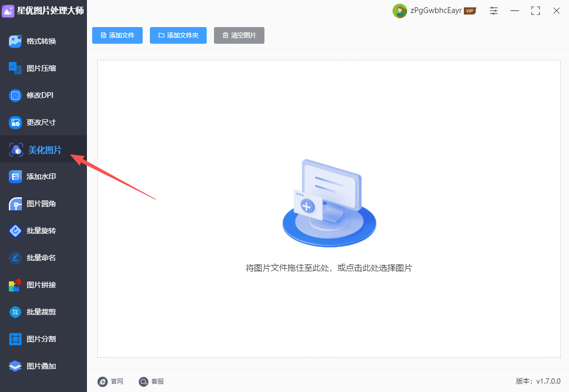Click the 更改尺寸 sidebar icon
The height and width of the screenshot is (392, 569).
tap(15, 123)
